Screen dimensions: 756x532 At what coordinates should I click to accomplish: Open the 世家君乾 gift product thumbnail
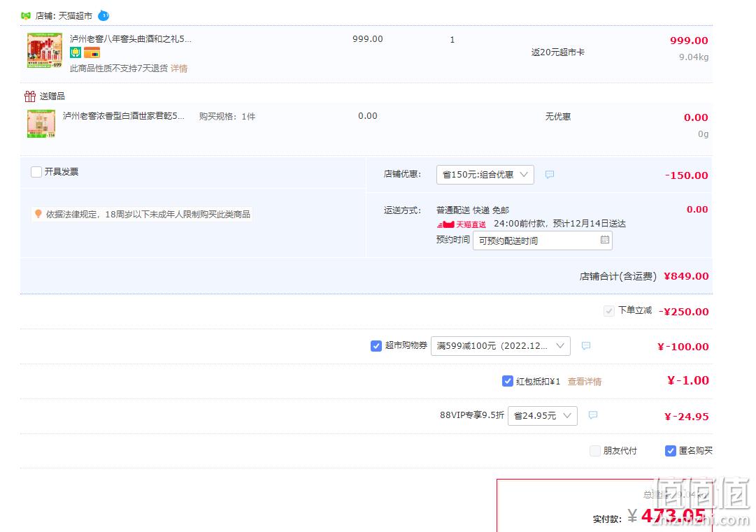[41, 124]
